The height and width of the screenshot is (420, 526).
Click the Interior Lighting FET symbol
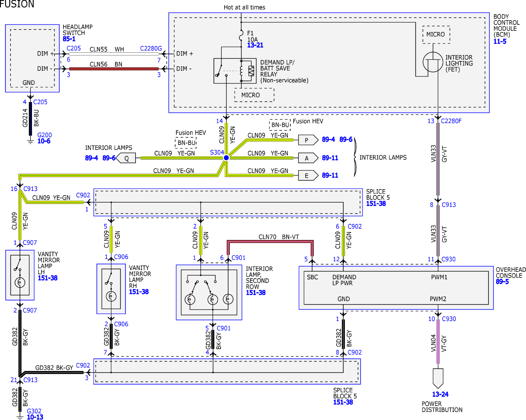(x=433, y=62)
